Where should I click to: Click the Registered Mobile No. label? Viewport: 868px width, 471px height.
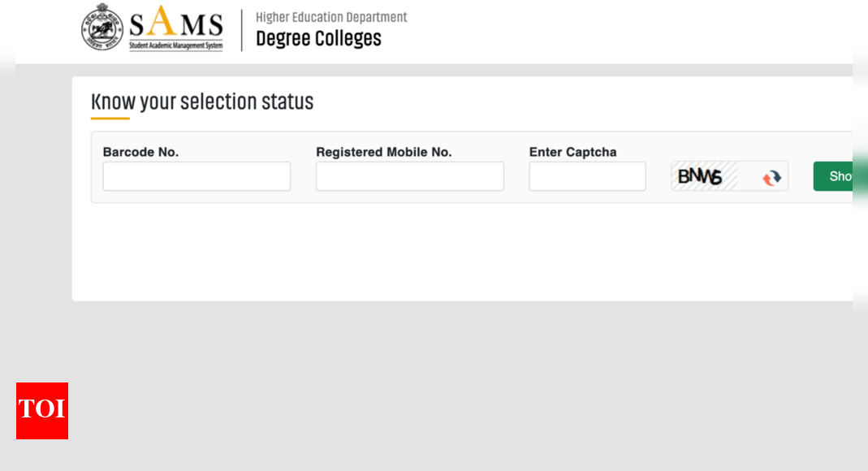383,152
